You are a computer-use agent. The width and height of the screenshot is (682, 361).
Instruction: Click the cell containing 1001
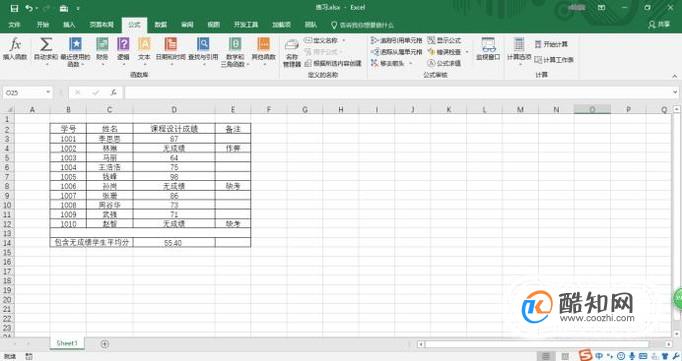68,139
